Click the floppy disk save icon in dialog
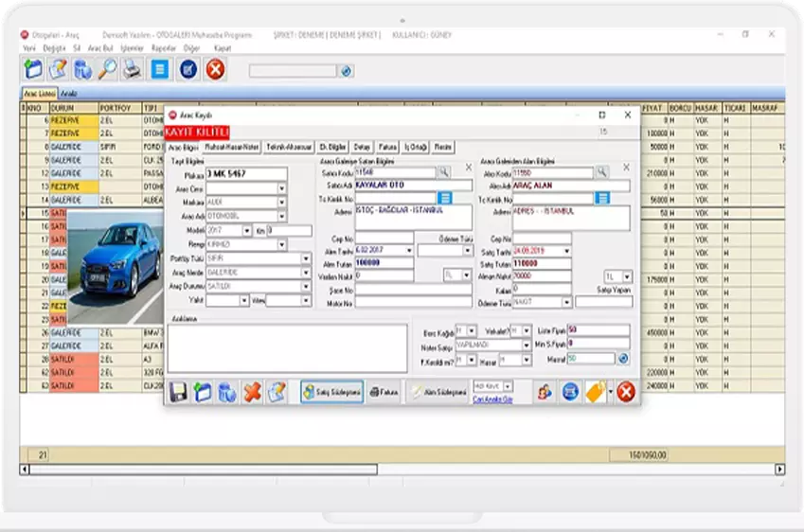This screenshot has height=532, width=804. tap(178, 392)
